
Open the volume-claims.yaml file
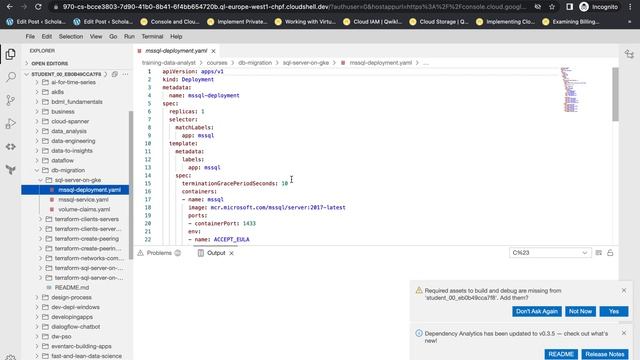pyautogui.click(x=84, y=209)
